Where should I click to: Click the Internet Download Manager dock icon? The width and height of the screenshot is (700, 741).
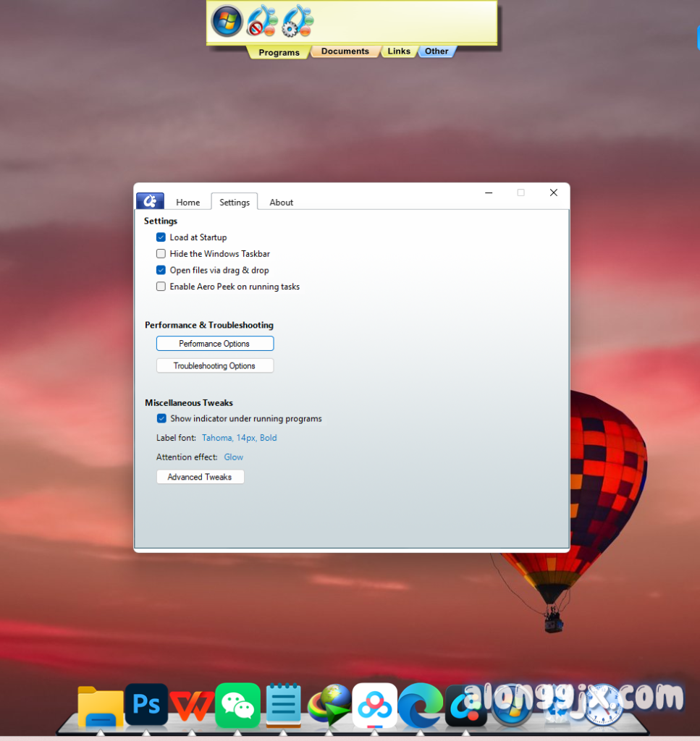click(x=329, y=704)
